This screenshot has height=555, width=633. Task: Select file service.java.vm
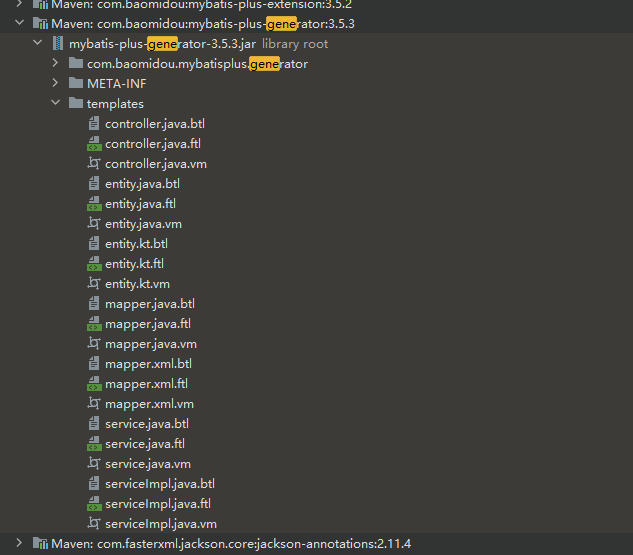click(148, 464)
